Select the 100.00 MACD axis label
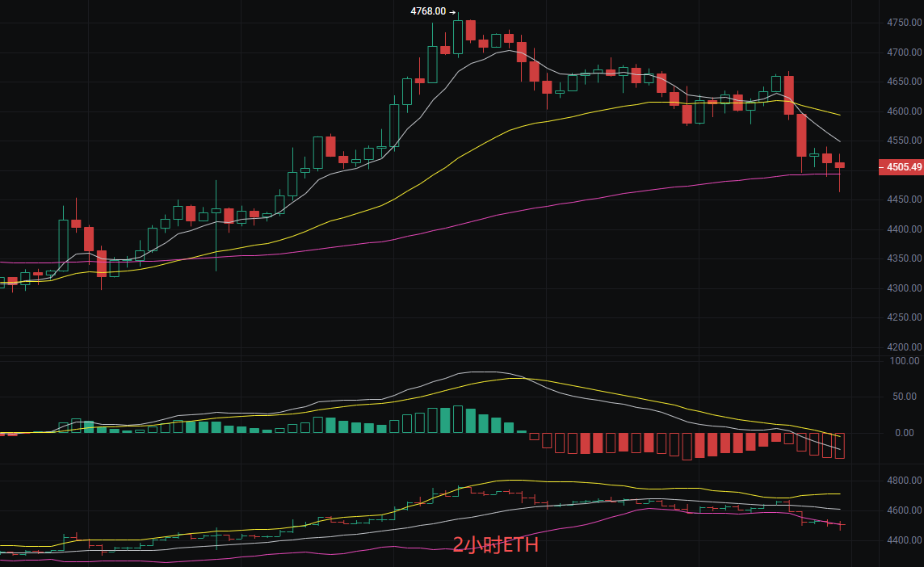 pyautogui.click(x=905, y=361)
